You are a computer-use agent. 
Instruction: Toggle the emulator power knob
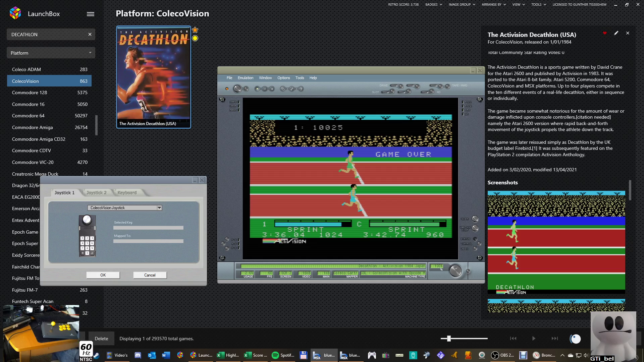click(237, 89)
